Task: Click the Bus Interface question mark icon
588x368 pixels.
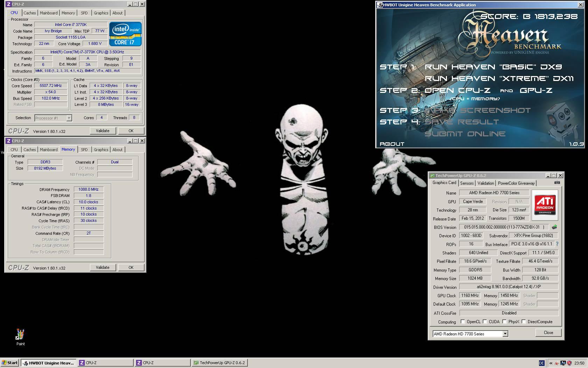Action: tap(557, 244)
